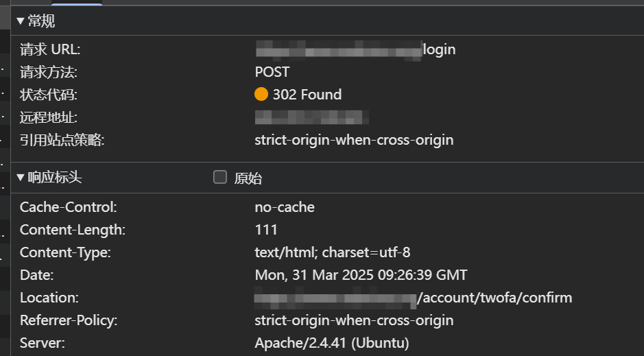The width and height of the screenshot is (644, 356).
Task: Click the Location /account/twofa/confirm value
Action: point(413,298)
